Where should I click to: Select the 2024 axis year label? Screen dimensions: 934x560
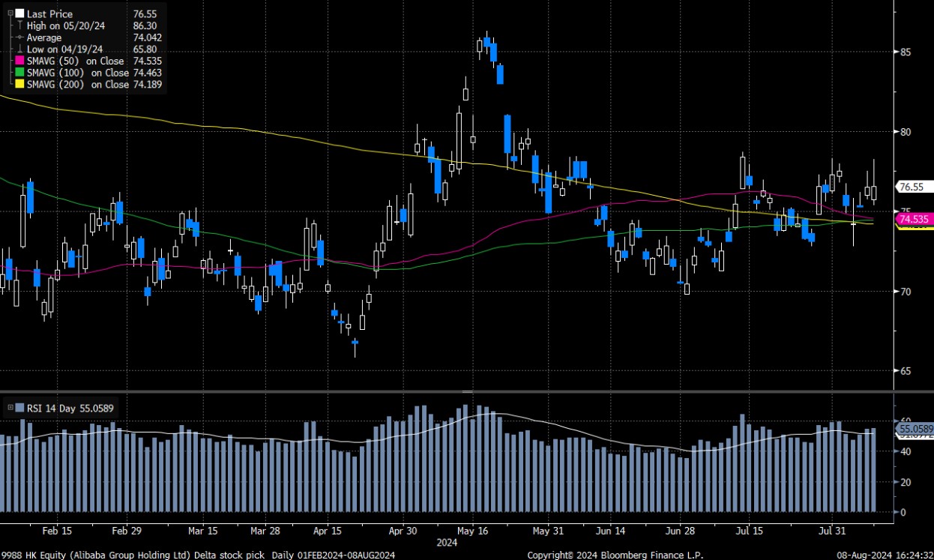(x=447, y=542)
